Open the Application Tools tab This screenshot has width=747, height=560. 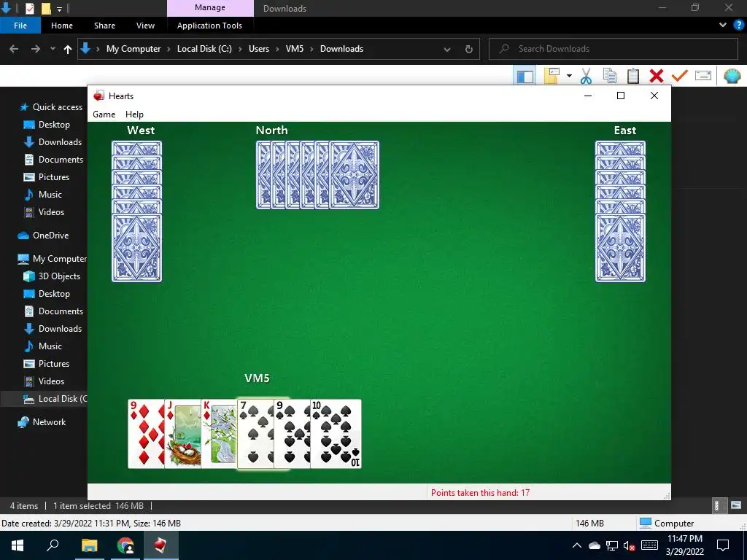[x=209, y=26]
